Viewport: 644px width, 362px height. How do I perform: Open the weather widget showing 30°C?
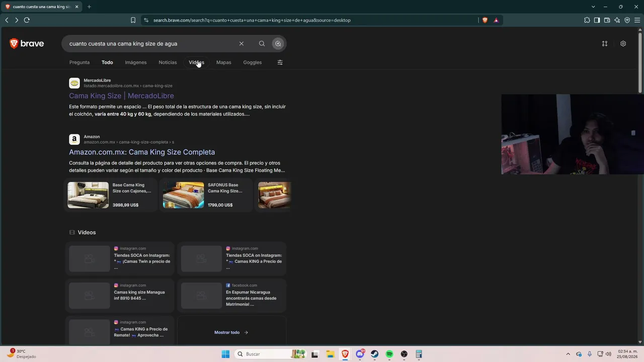pyautogui.click(x=21, y=354)
